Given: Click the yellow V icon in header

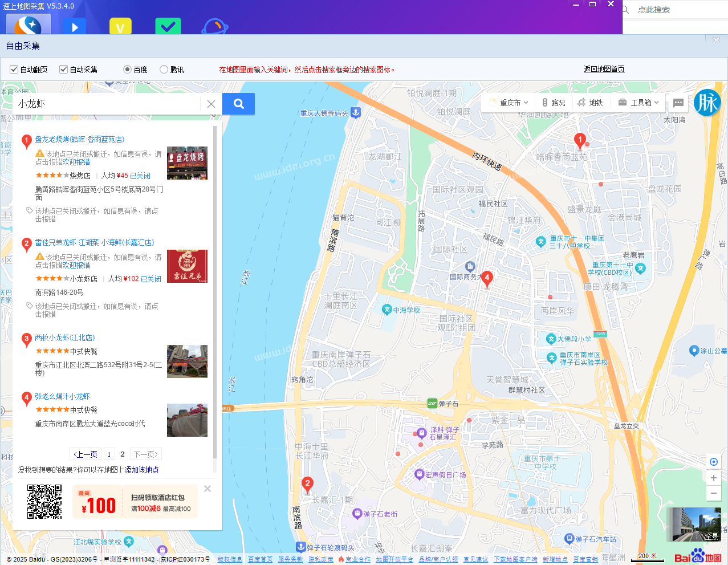Looking at the screenshot, I should (120, 27).
